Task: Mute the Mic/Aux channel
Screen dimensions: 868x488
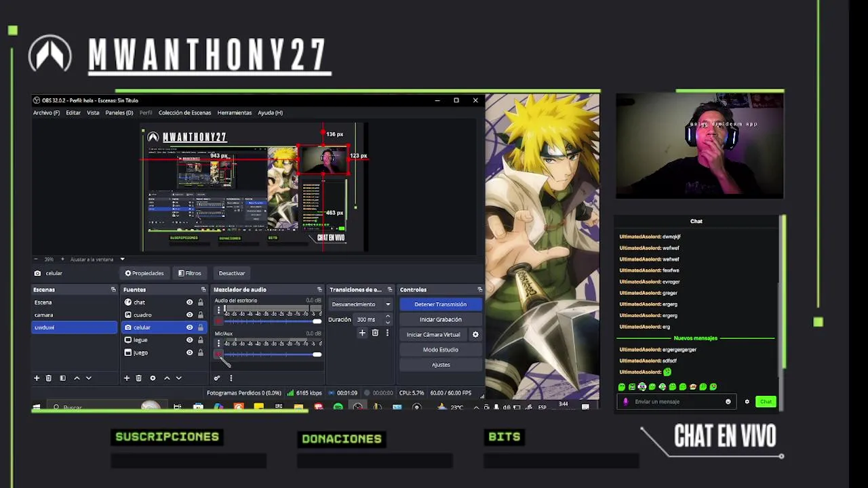Action: click(x=218, y=354)
